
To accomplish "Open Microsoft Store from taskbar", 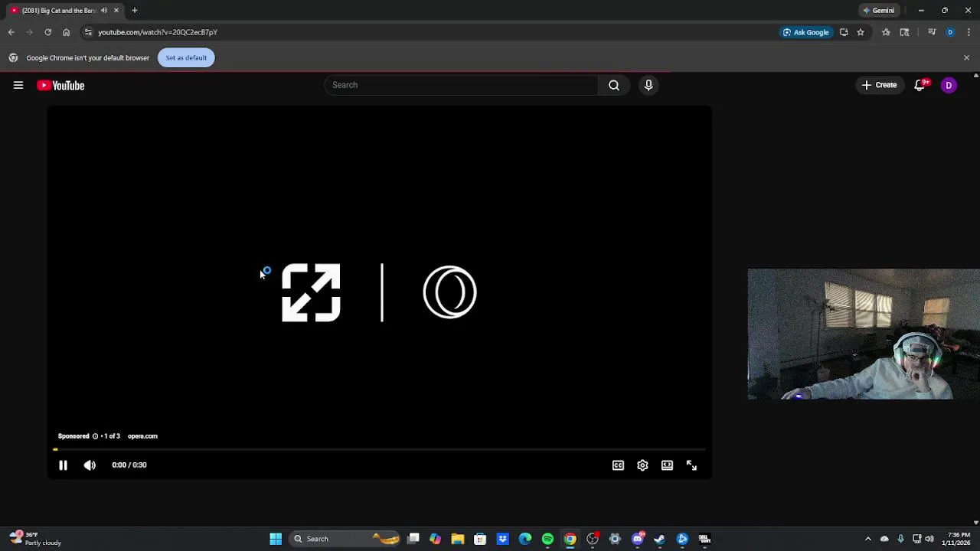I will pos(480,539).
